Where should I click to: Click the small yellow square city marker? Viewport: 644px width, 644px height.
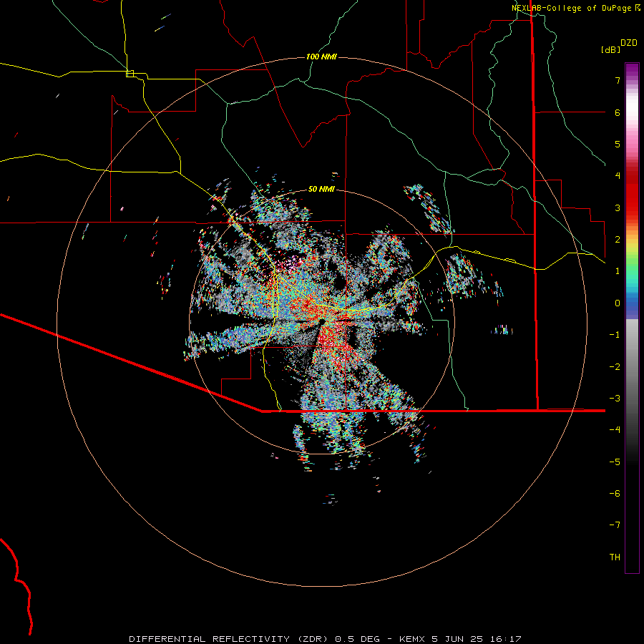[x=130, y=74]
